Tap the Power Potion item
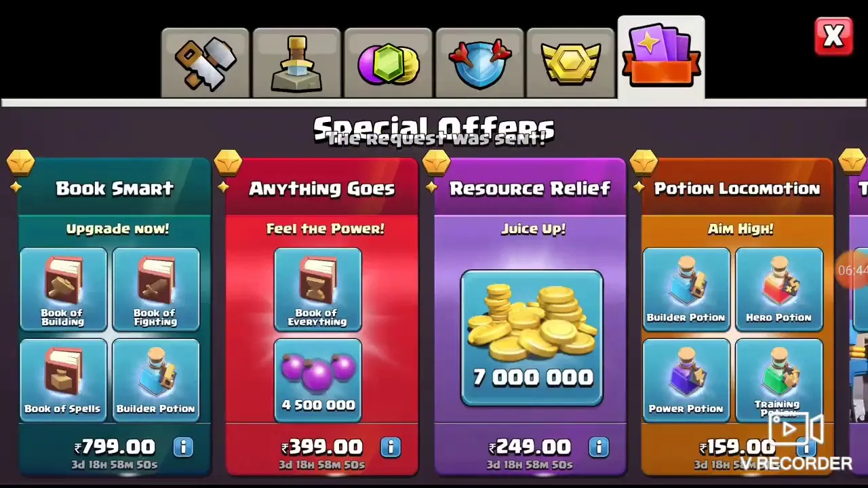 686,380
